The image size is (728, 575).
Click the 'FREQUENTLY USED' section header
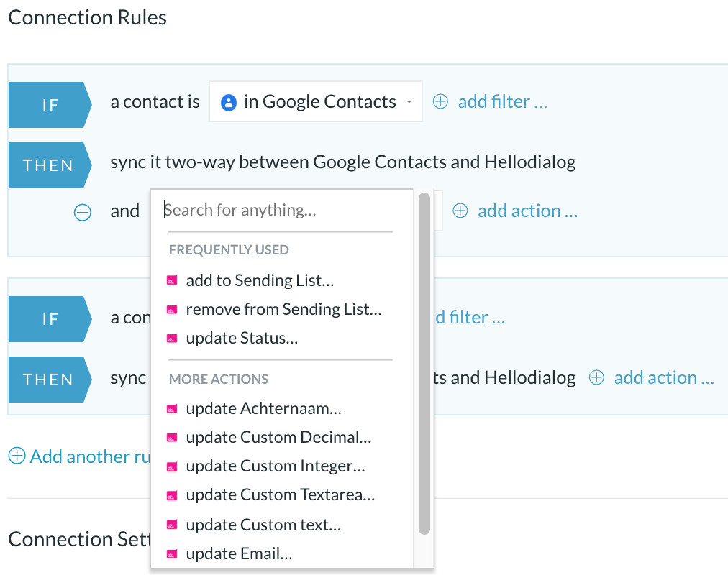tap(229, 250)
